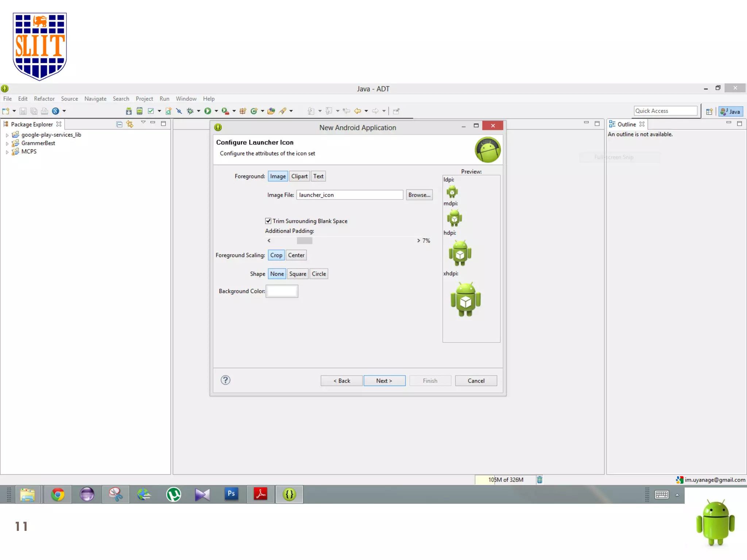Click the Debug bug icon in toolbar

click(x=190, y=111)
